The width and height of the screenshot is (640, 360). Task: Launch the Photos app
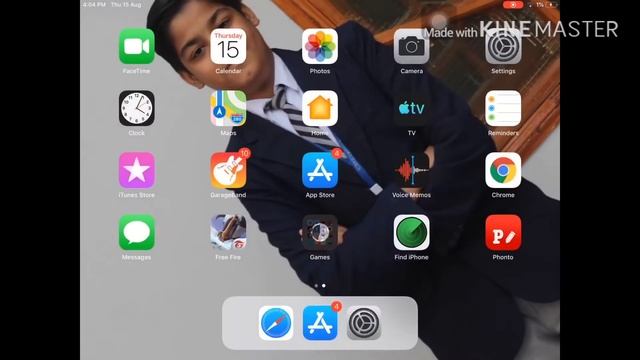(320, 46)
